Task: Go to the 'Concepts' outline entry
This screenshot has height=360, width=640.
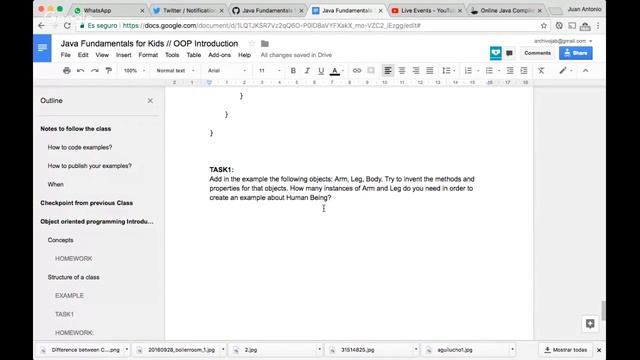Action: [x=60, y=240]
